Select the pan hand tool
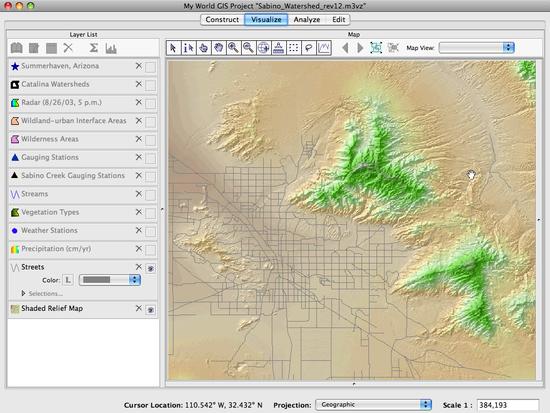The width and height of the screenshot is (550, 413). tap(219, 48)
